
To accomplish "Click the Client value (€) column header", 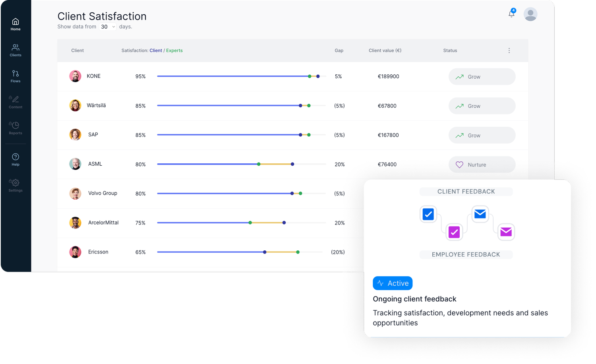I will [x=385, y=50].
